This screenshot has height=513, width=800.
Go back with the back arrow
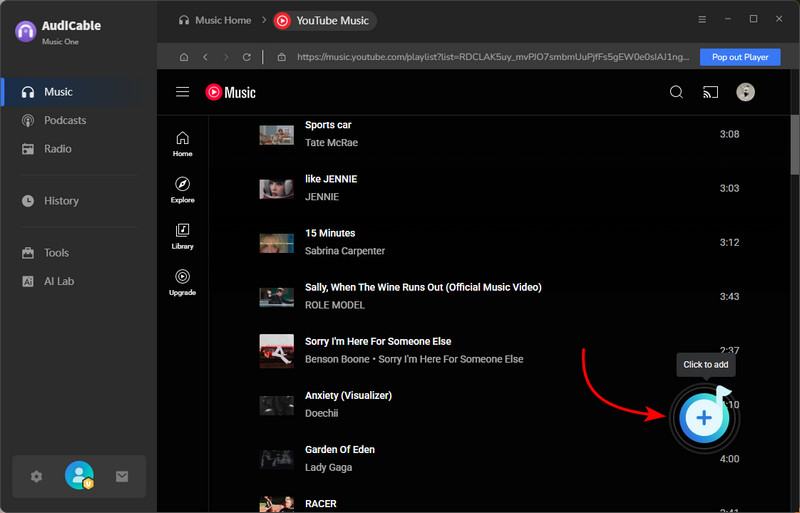pyautogui.click(x=205, y=57)
